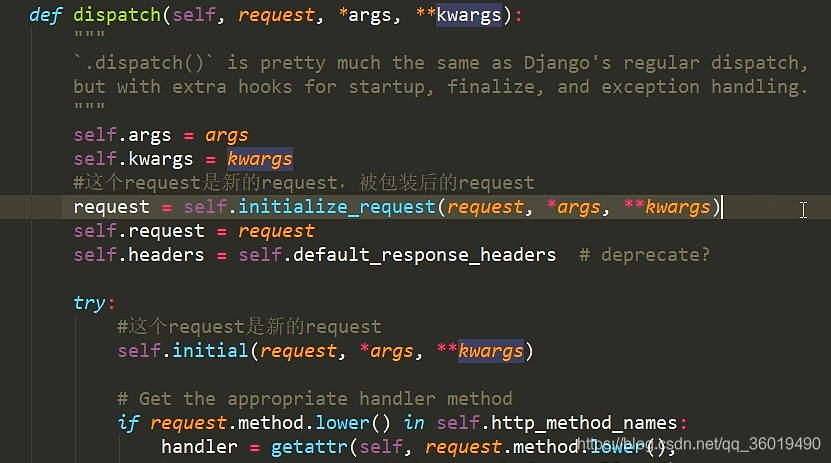Screen dimensions: 831x463
Task: Click the Chinese comment under try
Action: [x=249, y=326]
